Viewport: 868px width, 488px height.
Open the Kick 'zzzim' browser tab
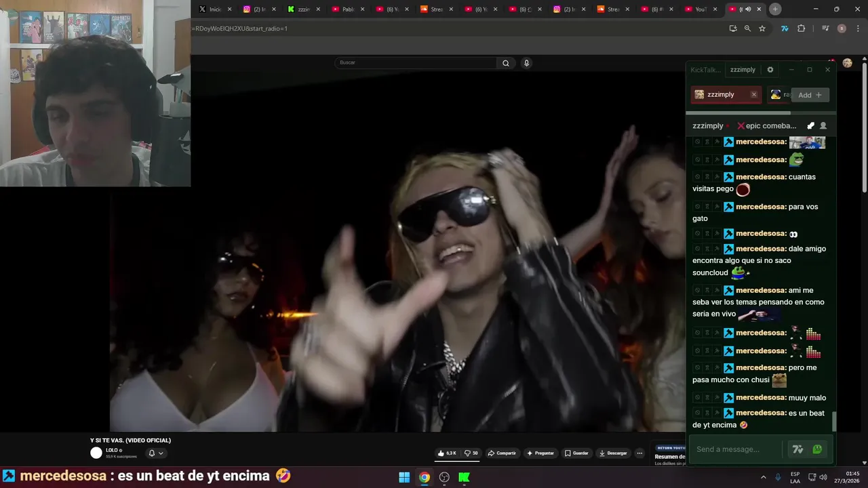point(303,9)
